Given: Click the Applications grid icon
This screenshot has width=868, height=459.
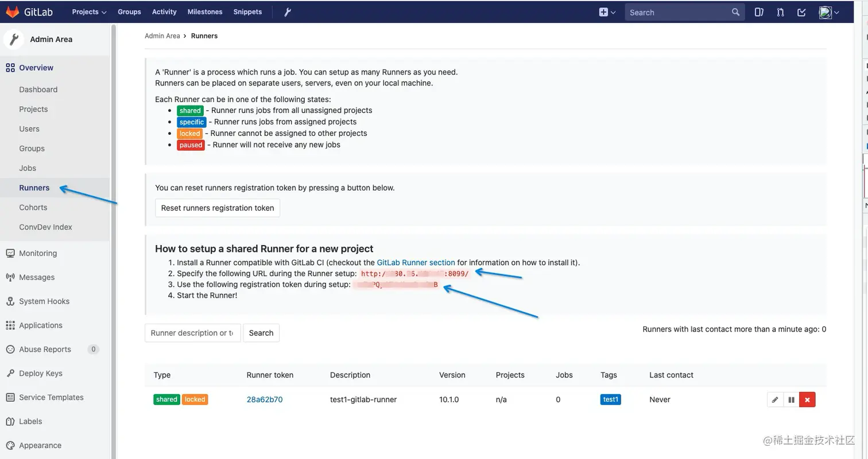Looking at the screenshot, I should pos(10,325).
